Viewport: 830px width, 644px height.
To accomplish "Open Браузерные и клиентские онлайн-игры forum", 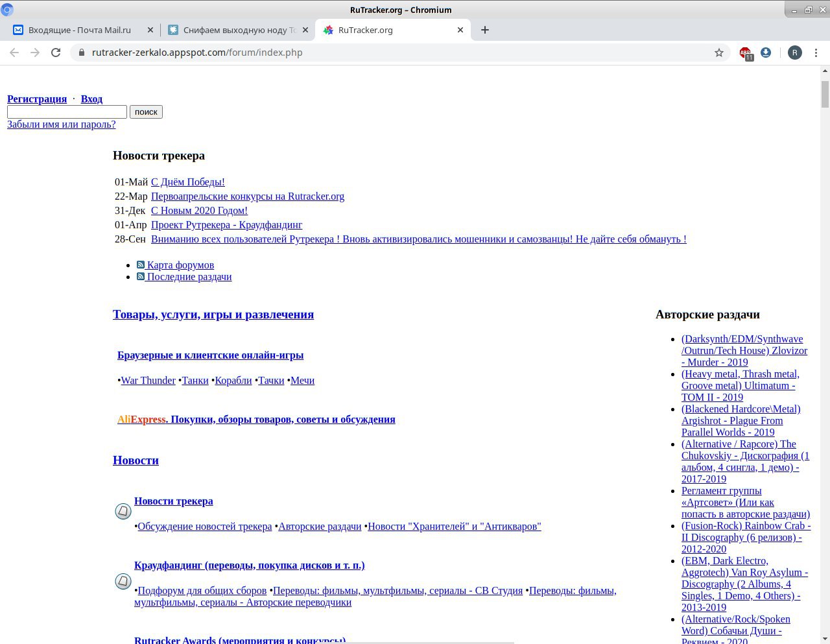I will [210, 355].
